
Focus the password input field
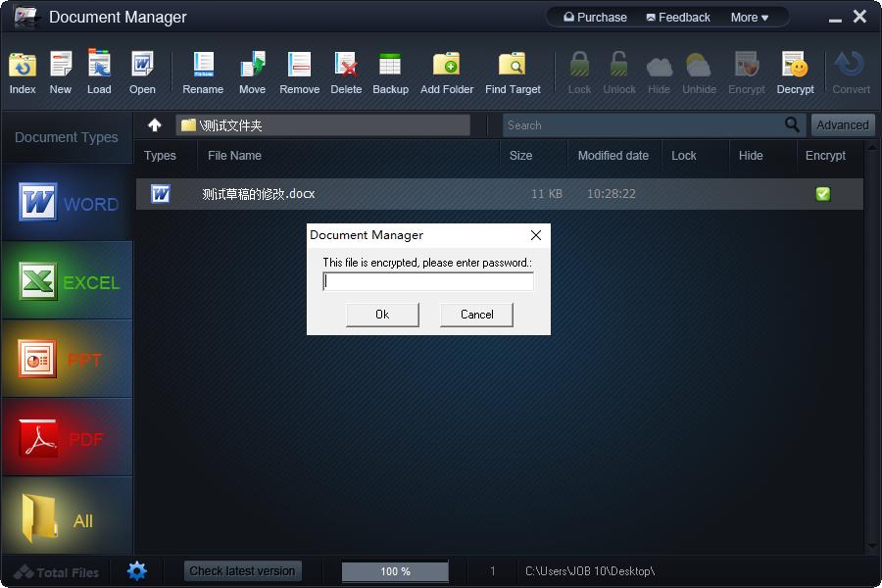coord(428,281)
